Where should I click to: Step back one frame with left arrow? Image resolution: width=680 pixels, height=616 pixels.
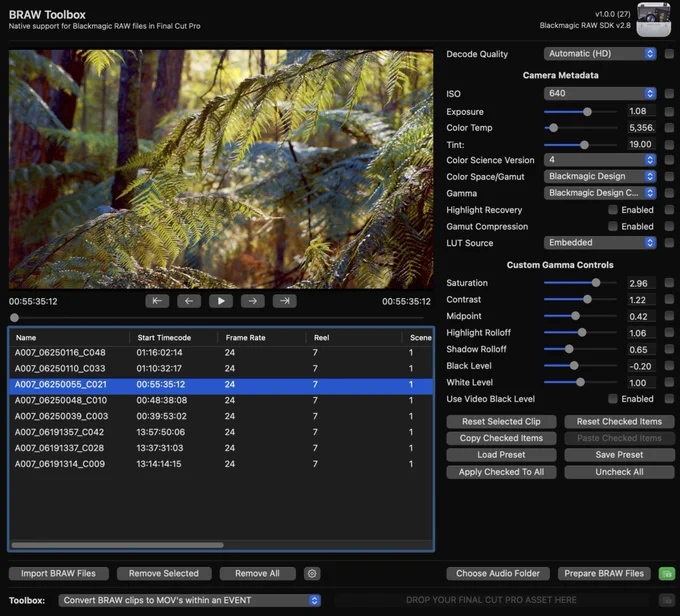click(189, 301)
